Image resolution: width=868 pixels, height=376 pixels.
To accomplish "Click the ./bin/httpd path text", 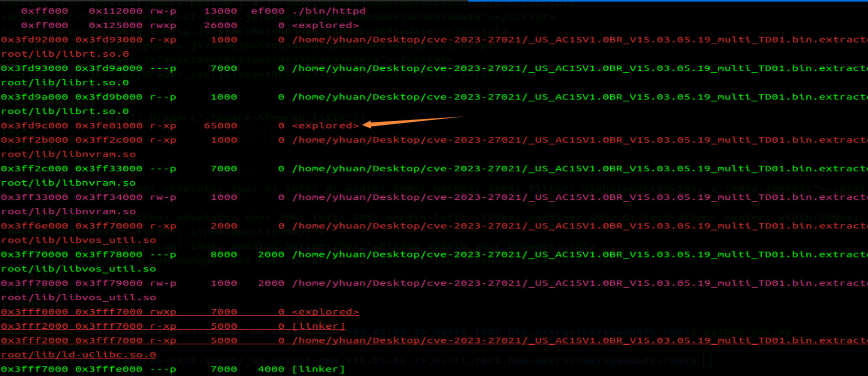I will (x=328, y=11).
